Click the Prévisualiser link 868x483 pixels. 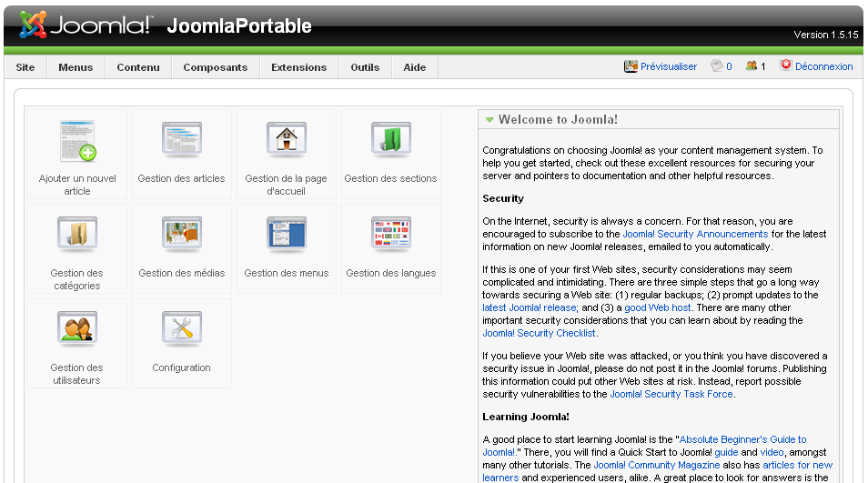[x=669, y=66]
